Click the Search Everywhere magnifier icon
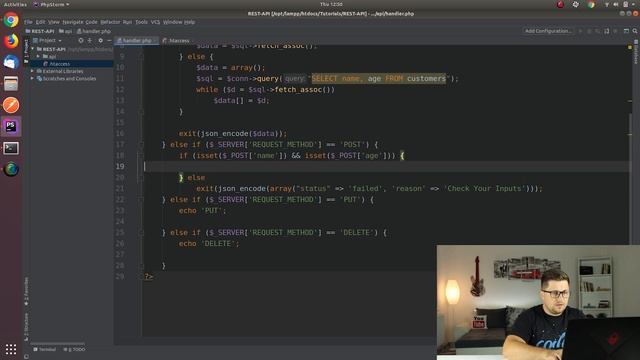Image resolution: width=640 pixels, height=360 pixels. [x=635, y=31]
